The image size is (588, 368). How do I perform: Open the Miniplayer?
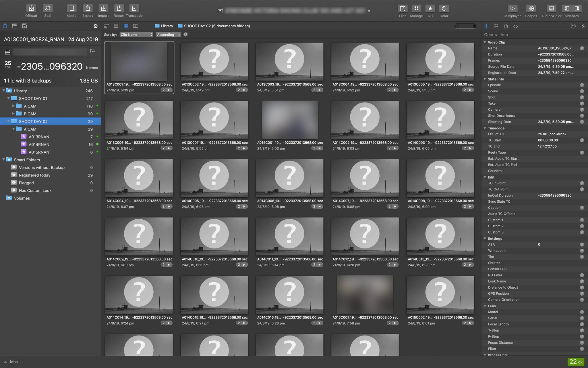(x=512, y=9)
